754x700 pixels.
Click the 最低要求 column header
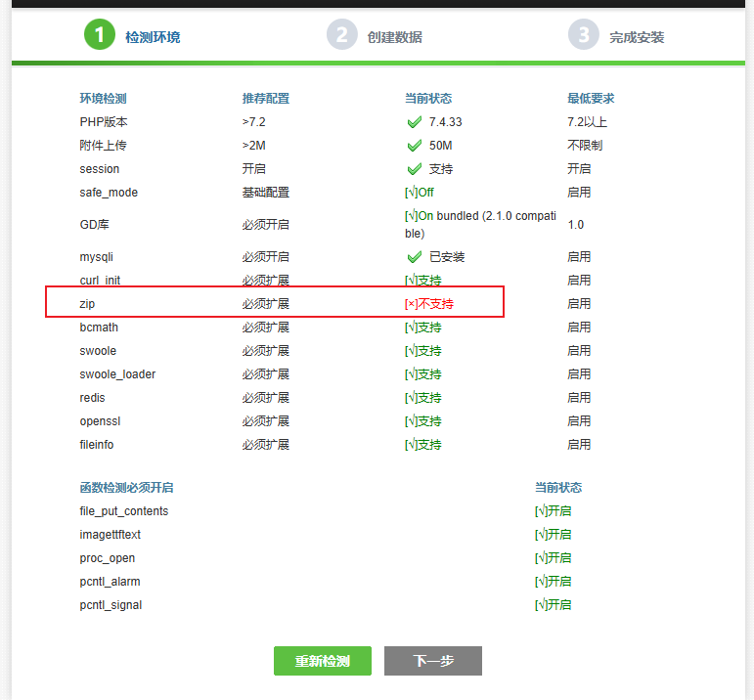[591, 99]
